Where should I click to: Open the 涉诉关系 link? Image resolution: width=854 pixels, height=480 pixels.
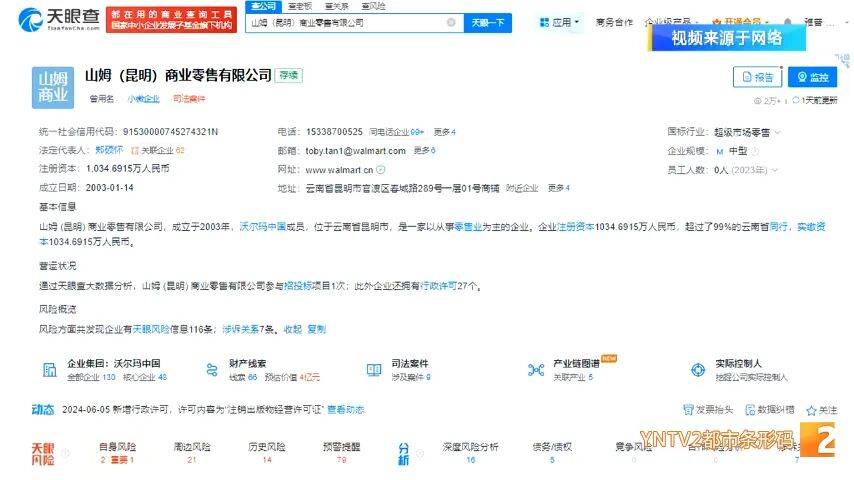coord(240,329)
